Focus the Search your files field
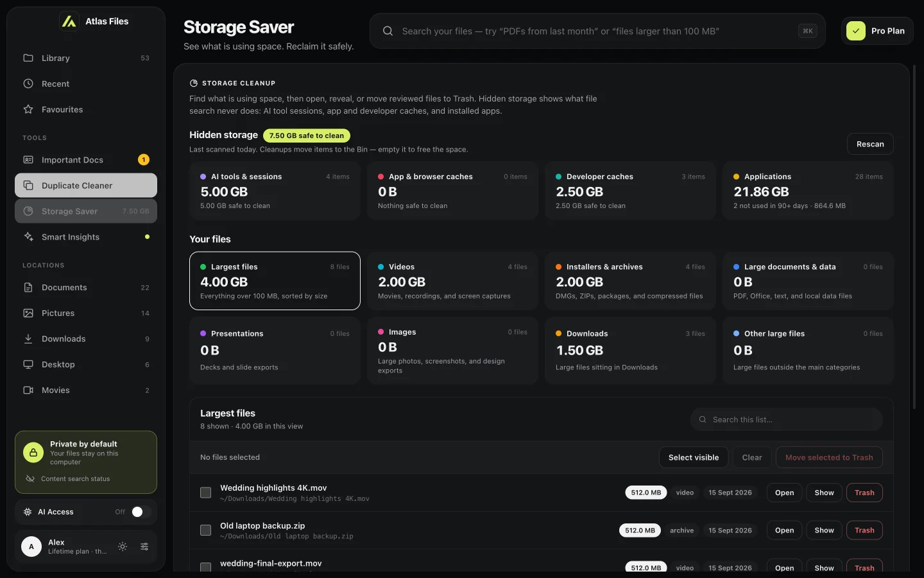This screenshot has width=924, height=578. (x=597, y=31)
